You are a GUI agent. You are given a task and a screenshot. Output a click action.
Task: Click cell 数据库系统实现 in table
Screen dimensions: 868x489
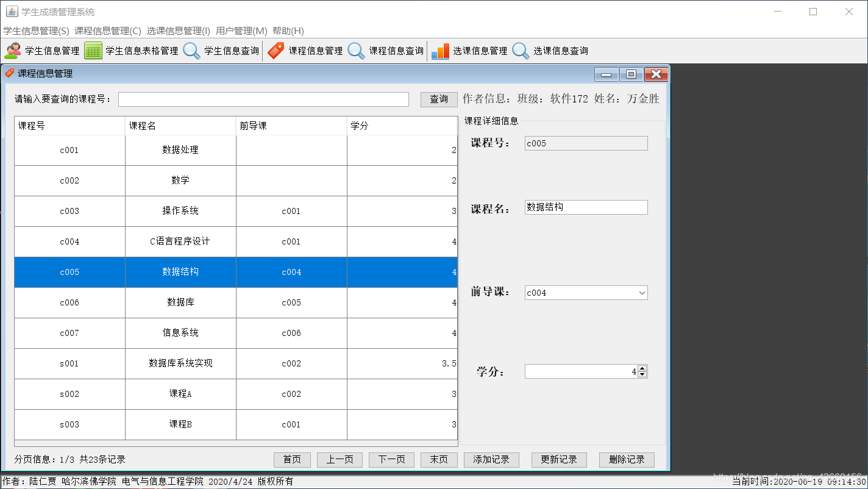[x=180, y=363]
